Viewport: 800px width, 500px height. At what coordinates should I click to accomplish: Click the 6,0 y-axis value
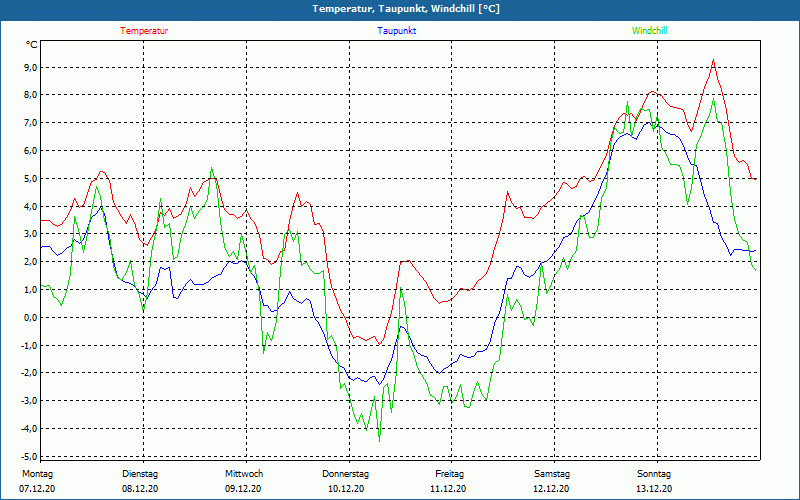31,151
